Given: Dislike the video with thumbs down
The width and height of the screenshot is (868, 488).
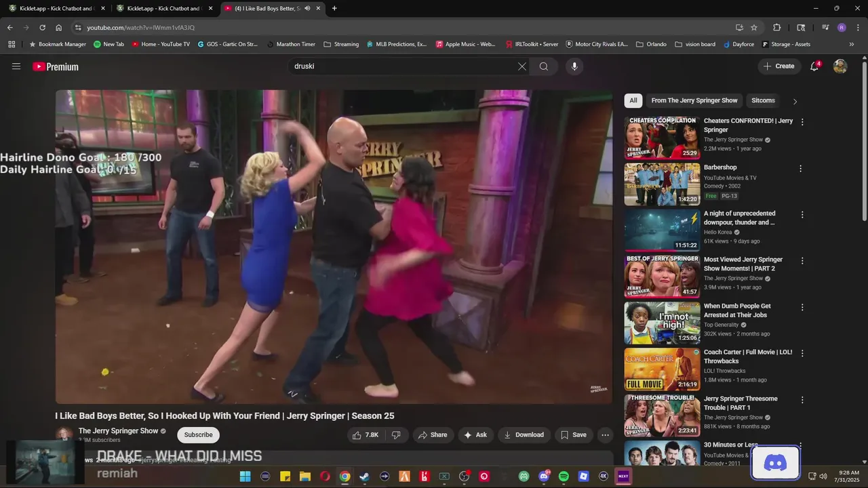Looking at the screenshot, I should (x=396, y=435).
